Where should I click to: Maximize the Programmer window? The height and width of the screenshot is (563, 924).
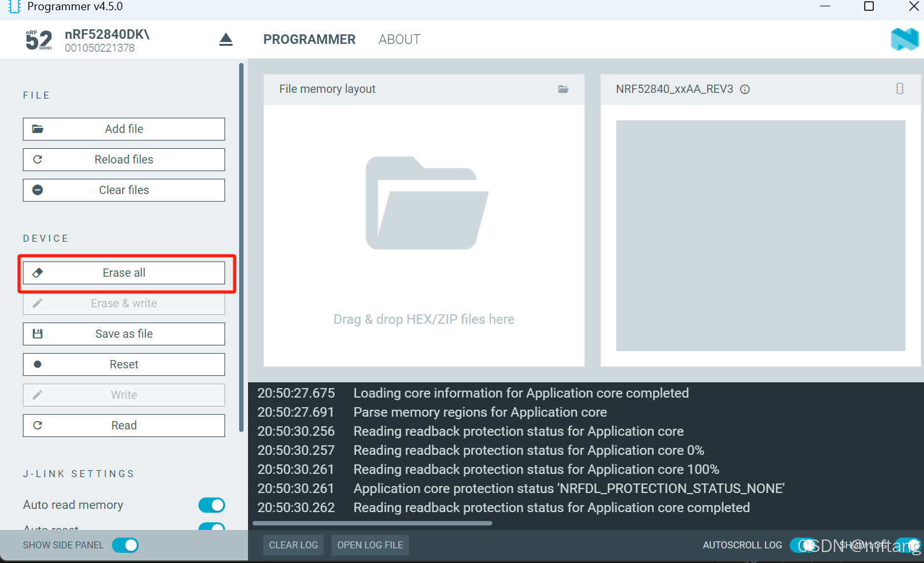click(869, 6)
